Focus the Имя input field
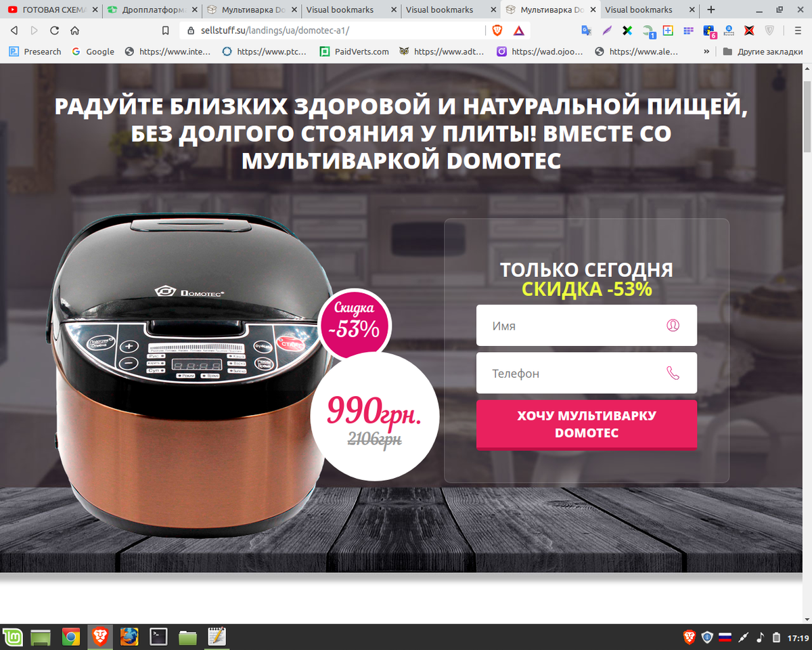The width and height of the screenshot is (812, 650). [587, 325]
